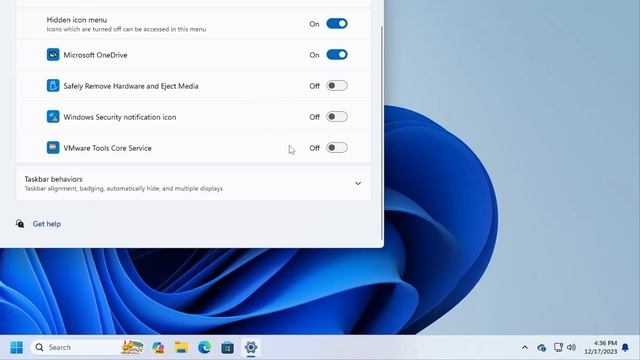The image size is (640, 360).
Task: Click the Get help headset icon
Action: pos(20,224)
